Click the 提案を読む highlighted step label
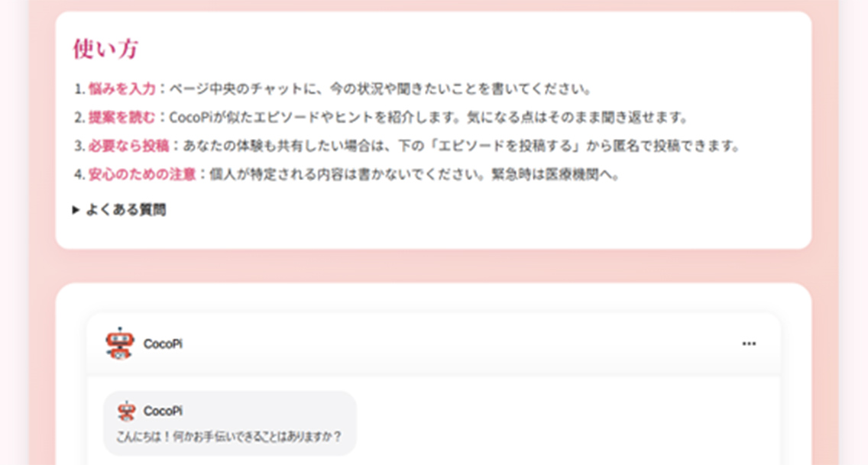The image size is (868, 465). coord(121,118)
